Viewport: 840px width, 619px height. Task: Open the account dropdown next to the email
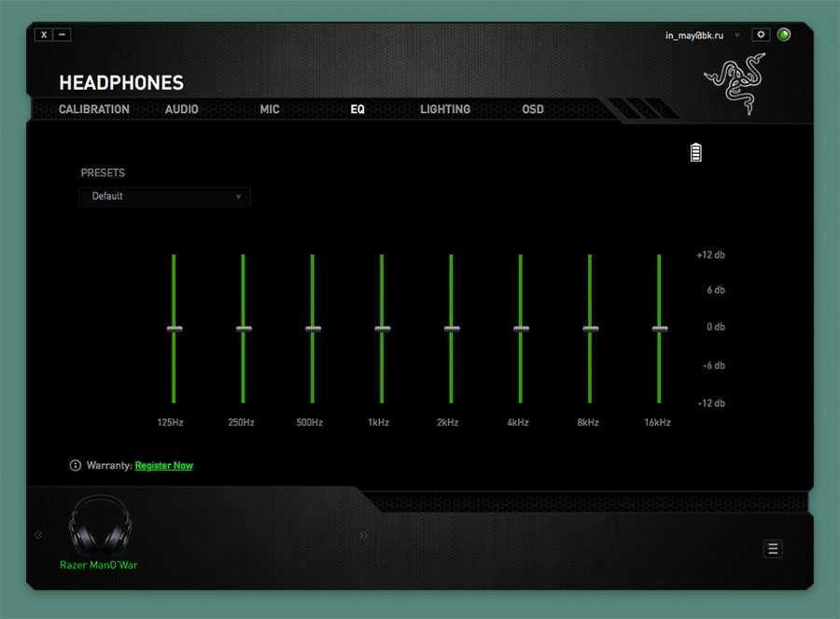737,35
